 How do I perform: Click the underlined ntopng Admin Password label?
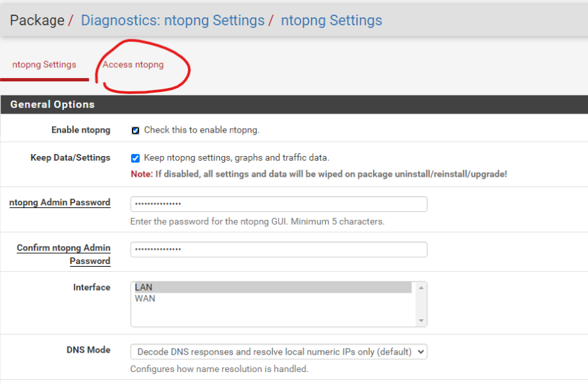coord(60,203)
